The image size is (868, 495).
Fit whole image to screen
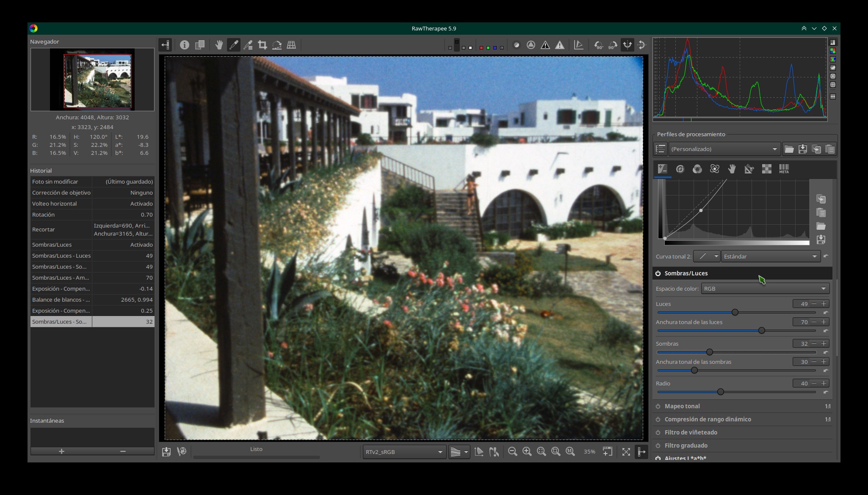coord(541,452)
